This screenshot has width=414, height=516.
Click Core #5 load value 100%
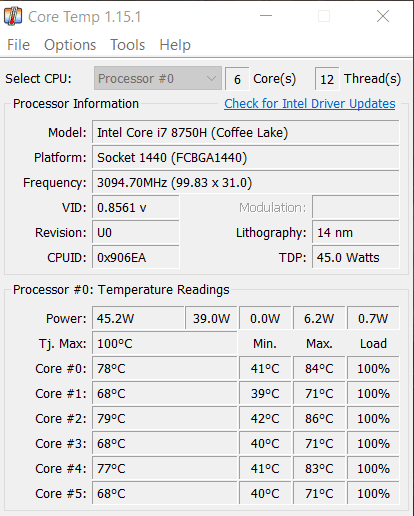373,494
